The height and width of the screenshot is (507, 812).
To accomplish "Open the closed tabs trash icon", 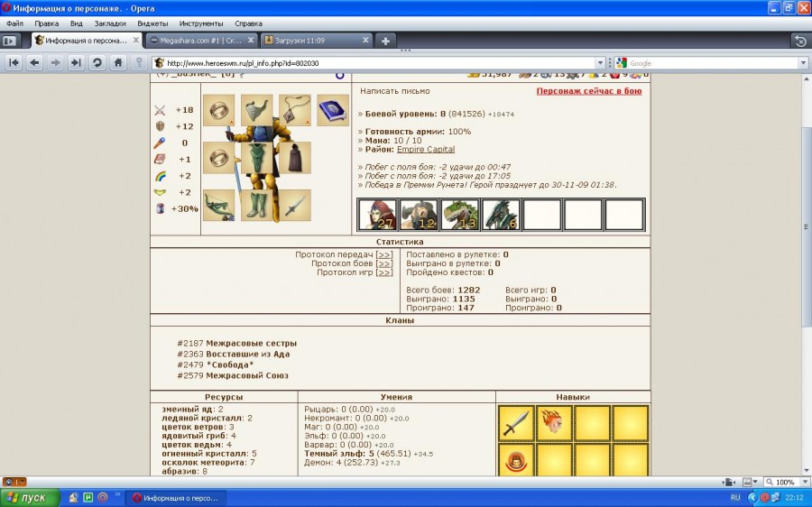I will click(800, 41).
